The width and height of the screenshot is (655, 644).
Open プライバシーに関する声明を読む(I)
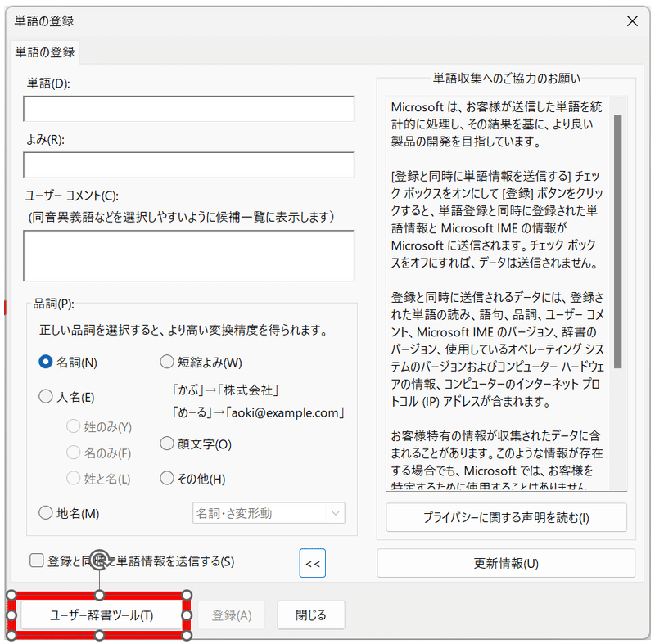506,517
